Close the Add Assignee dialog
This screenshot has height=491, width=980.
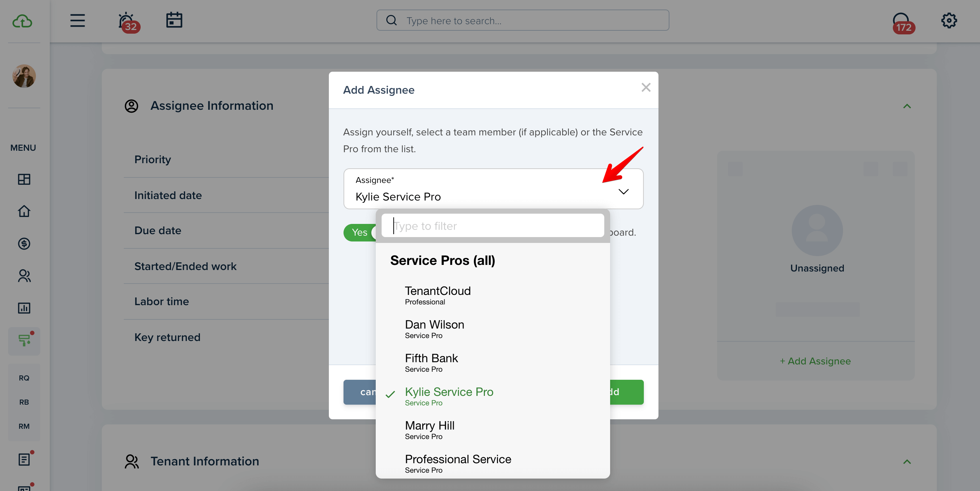click(x=646, y=87)
